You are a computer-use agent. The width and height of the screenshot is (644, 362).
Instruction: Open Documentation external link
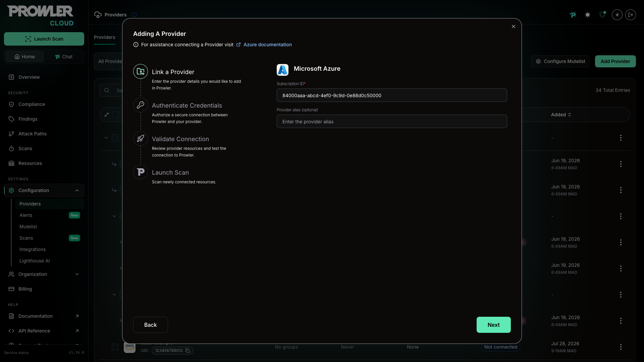click(x=44, y=316)
